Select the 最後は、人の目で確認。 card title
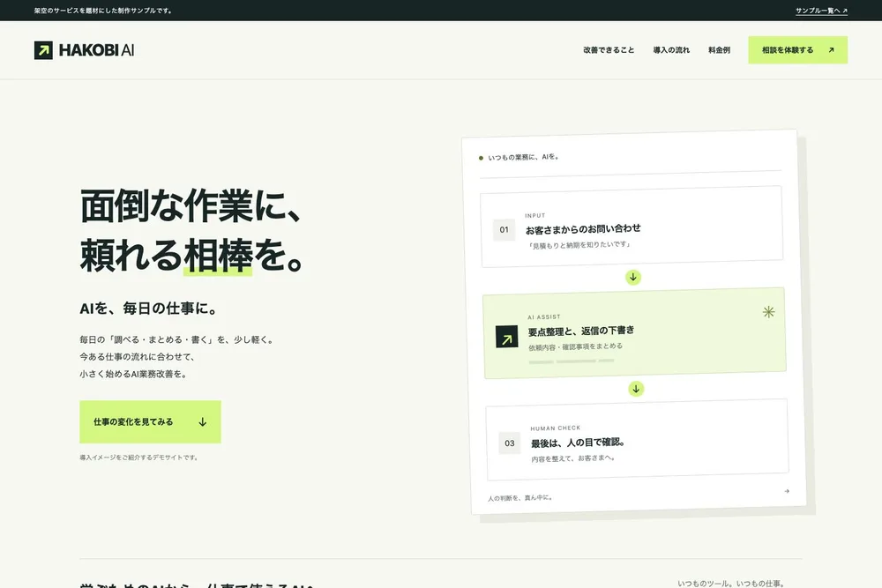Viewport: 882px width, 588px height. (579, 443)
